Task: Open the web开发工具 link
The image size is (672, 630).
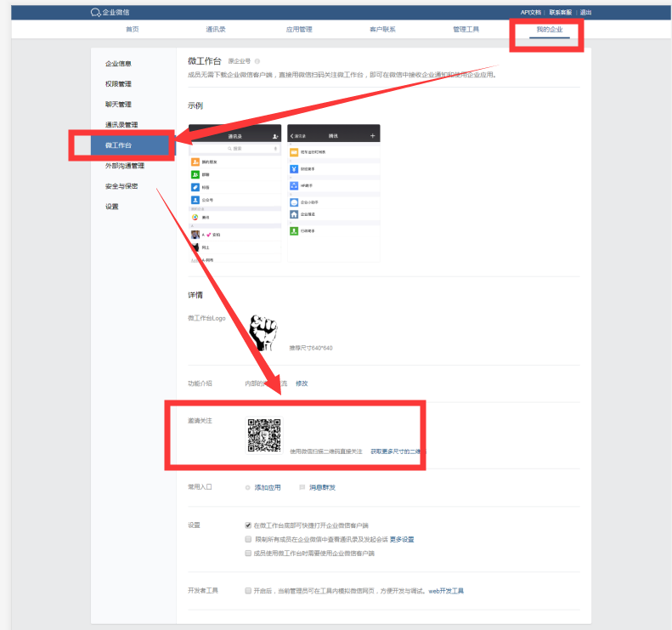Action: pos(446,591)
